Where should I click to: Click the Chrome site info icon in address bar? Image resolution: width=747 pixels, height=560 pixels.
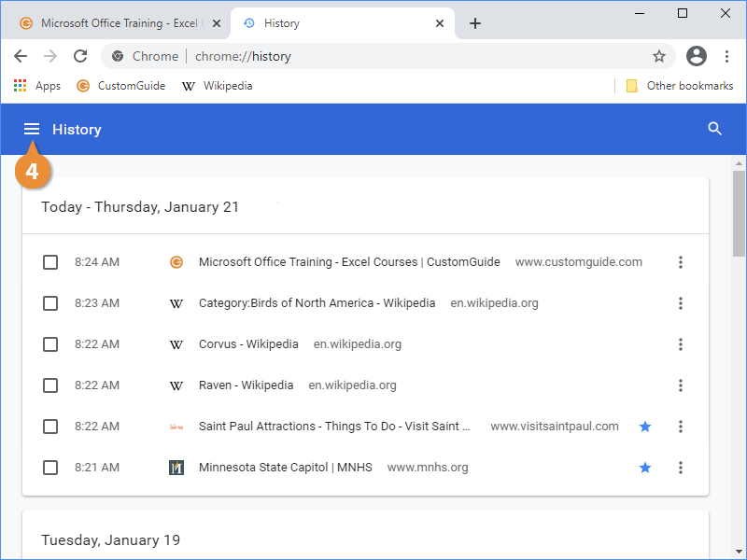(118, 56)
